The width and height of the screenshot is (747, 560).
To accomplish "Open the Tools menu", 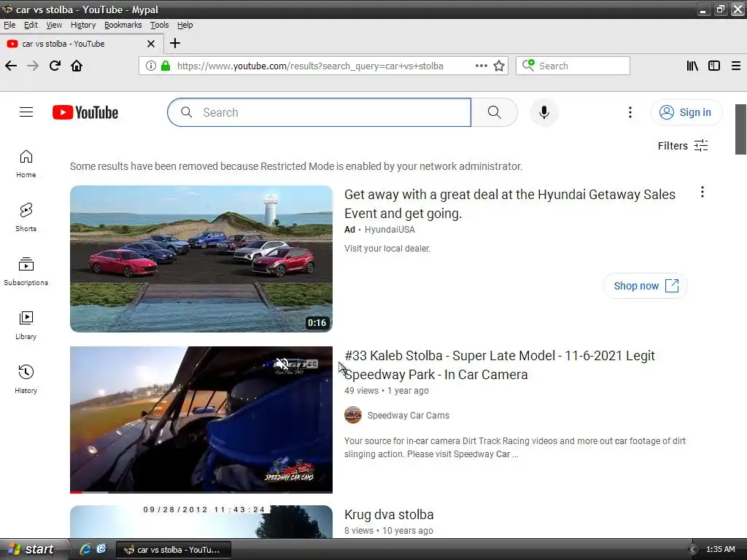I will (x=160, y=25).
